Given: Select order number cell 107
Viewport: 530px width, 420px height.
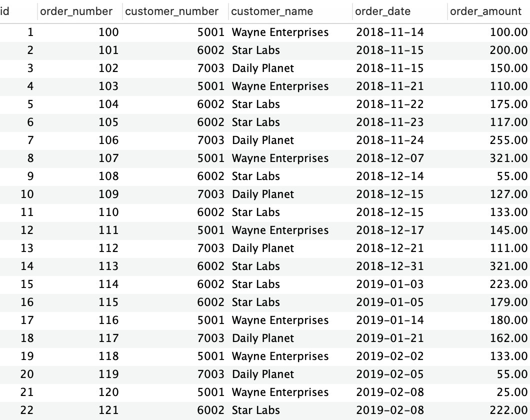Looking at the screenshot, I should tap(108, 158).
